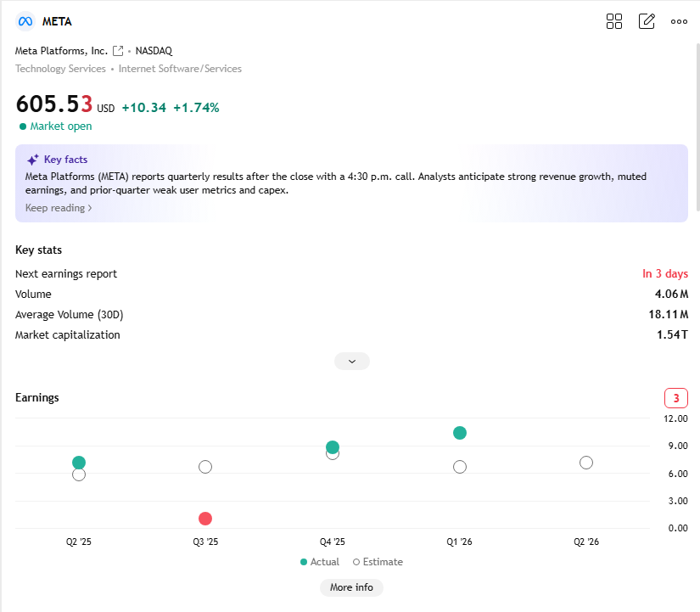Open the grid layout widgets icon
This screenshot has width=700, height=612.
[x=613, y=21]
